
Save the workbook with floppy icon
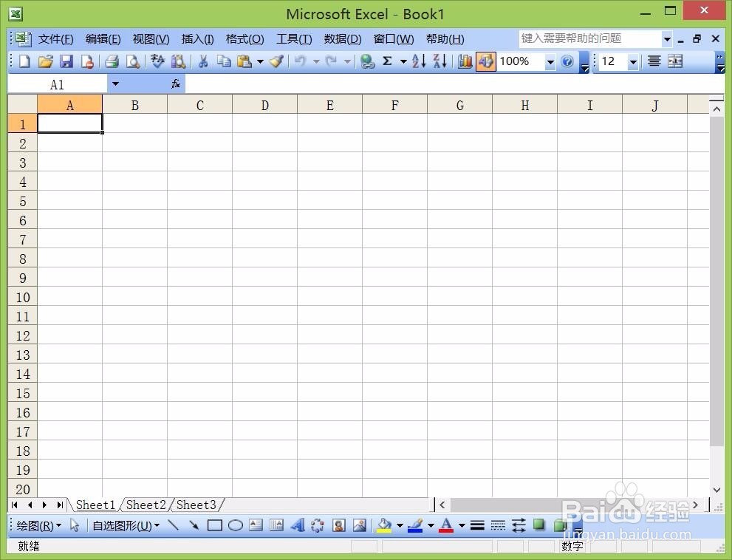(x=66, y=61)
